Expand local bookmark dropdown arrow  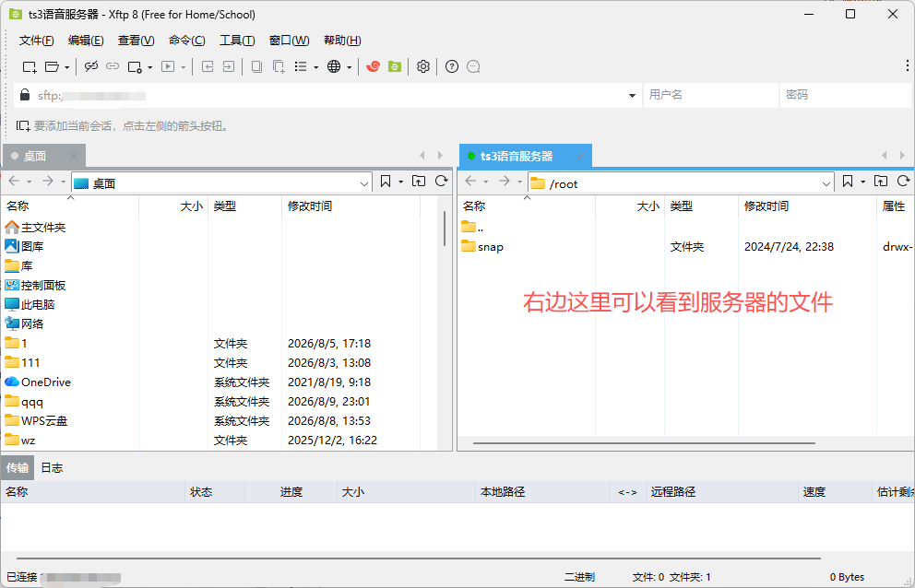[x=400, y=182]
